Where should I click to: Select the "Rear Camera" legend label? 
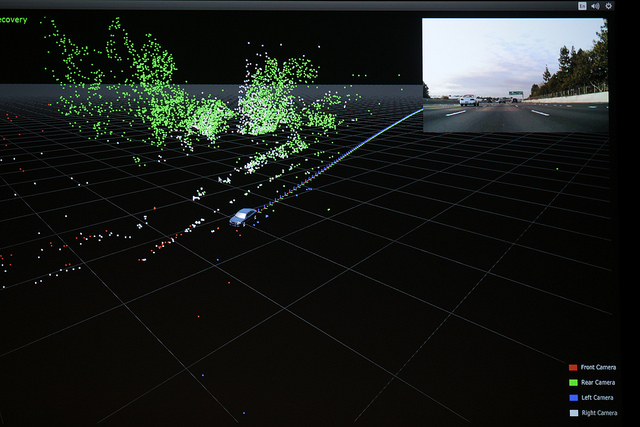[x=598, y=383]
